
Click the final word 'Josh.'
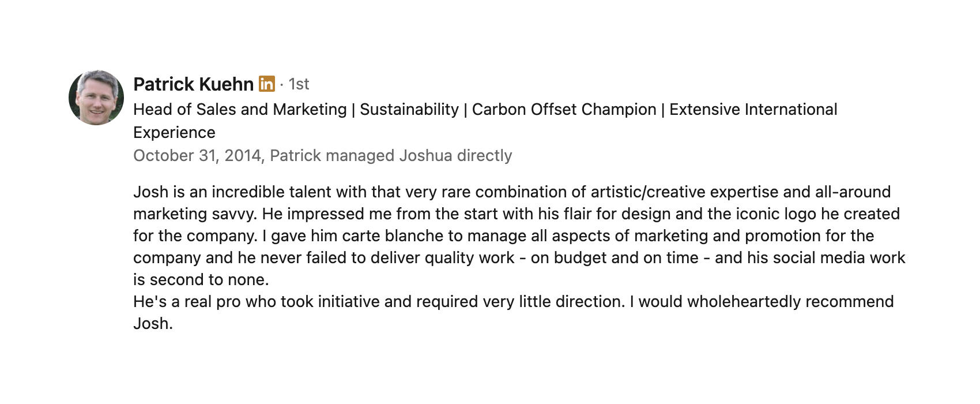point(153,324)
